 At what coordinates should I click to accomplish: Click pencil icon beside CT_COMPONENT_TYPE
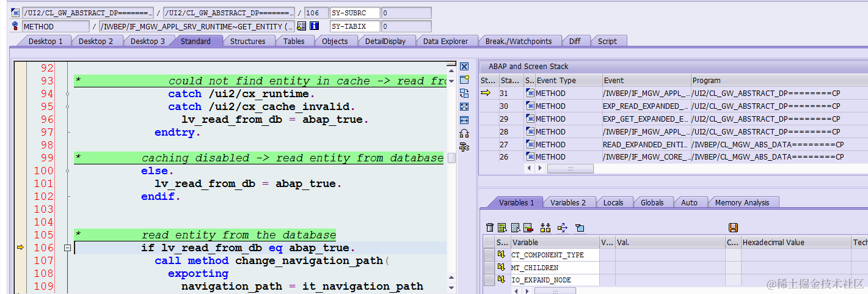tap(501, 255)
